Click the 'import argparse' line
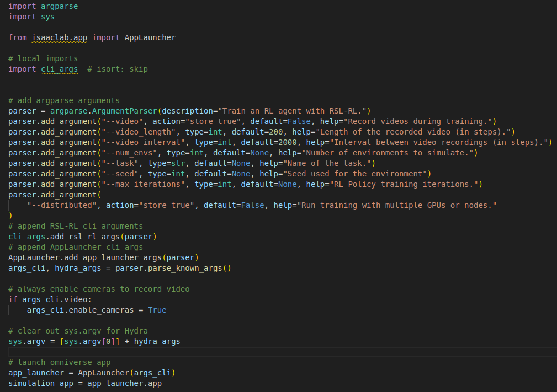This screenshot has height=392, width=557. [x=43, y=6]
